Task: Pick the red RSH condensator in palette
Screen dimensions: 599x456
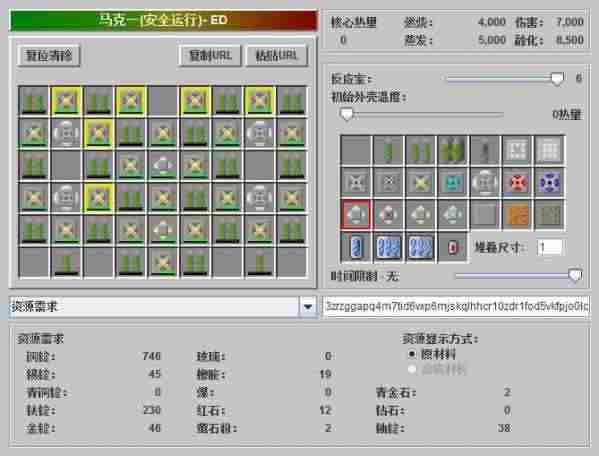Action: [x=517, y=183]
